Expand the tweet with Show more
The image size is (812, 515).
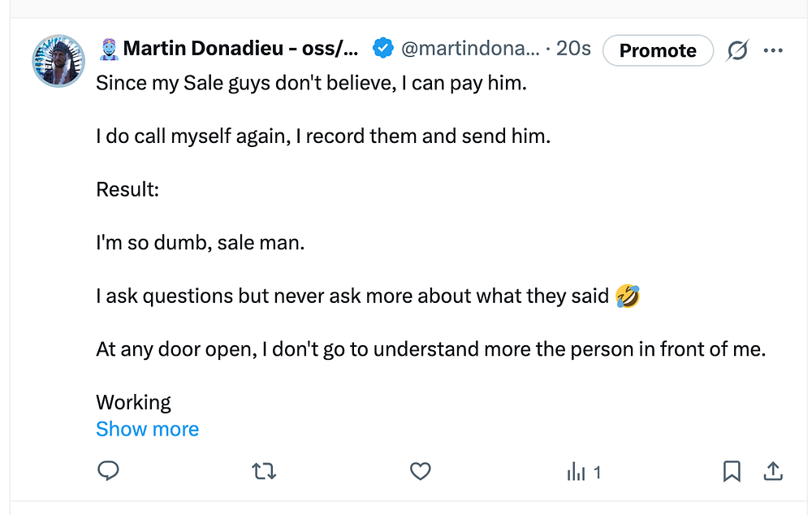click(147, 429)
